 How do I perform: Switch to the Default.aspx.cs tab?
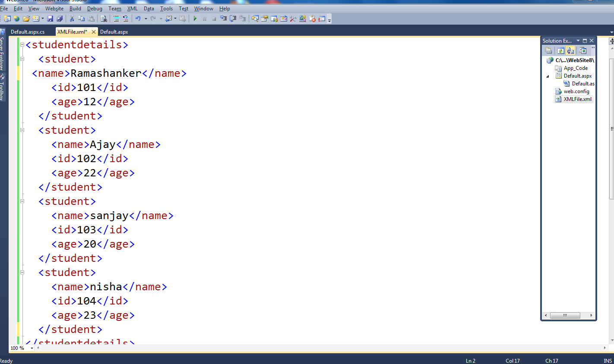(28, 31)
